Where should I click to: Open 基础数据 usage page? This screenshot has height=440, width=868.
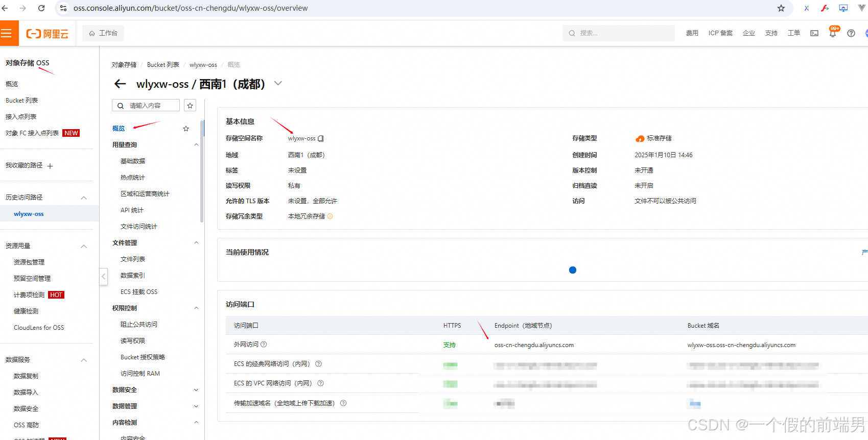pos(133,161)
